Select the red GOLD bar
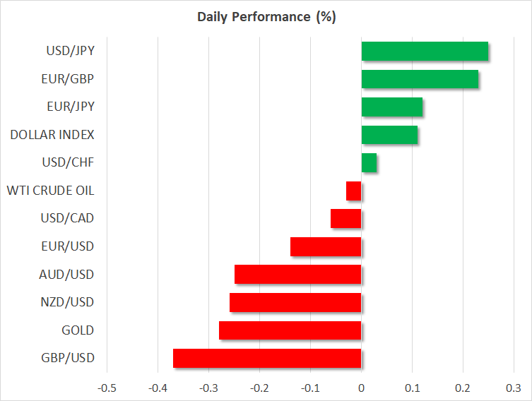This screenshot has height=401, width=532. (x=290, y=330)
